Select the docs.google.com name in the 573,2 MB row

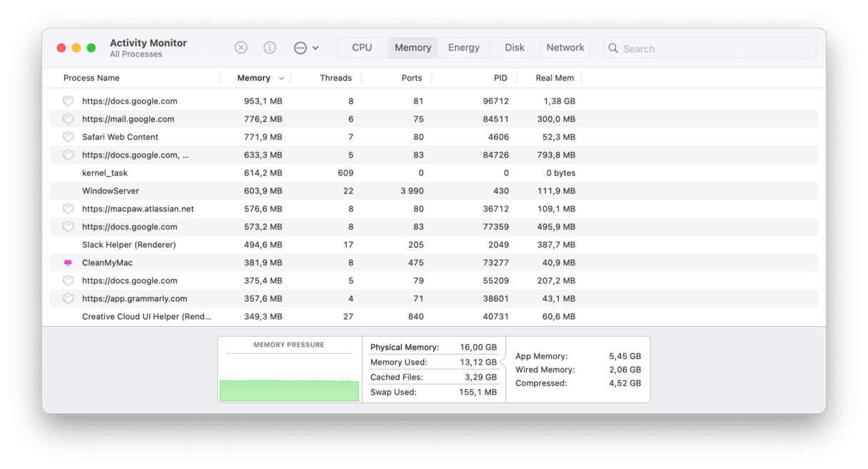pyautogui.click(x=129, y=227)
